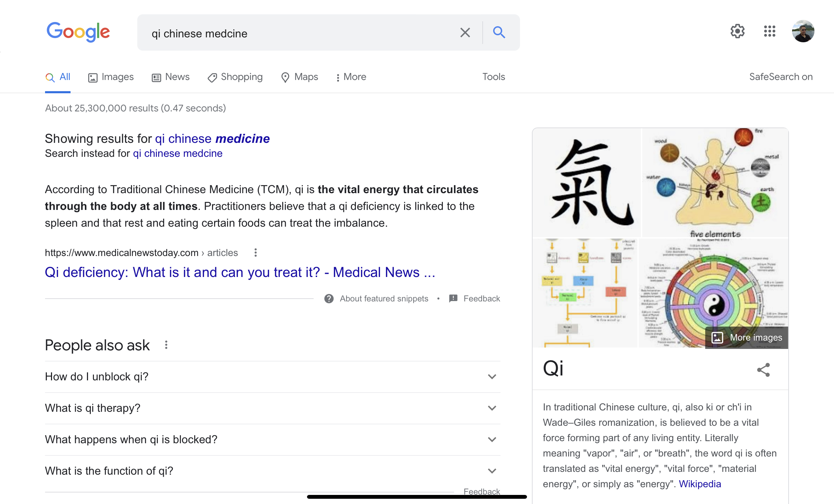Search instead for 'qi chinese medcine'
The width and height of the screenshot is (834, 504).
pyautogui.click(x=177, y=153)
